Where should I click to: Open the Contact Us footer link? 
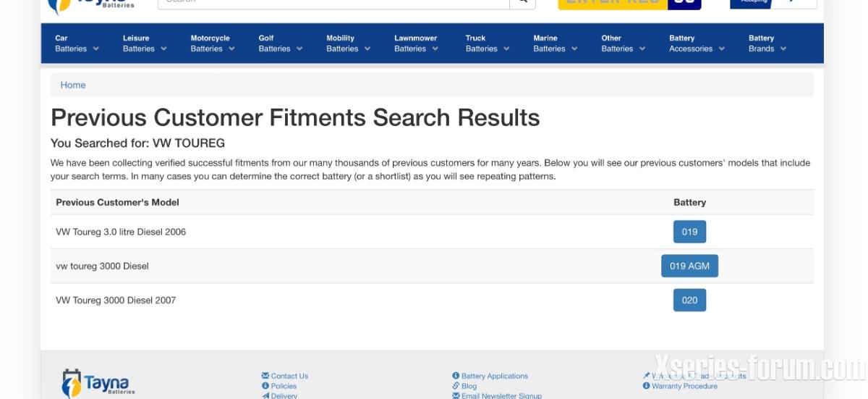[x=285, y=376]
